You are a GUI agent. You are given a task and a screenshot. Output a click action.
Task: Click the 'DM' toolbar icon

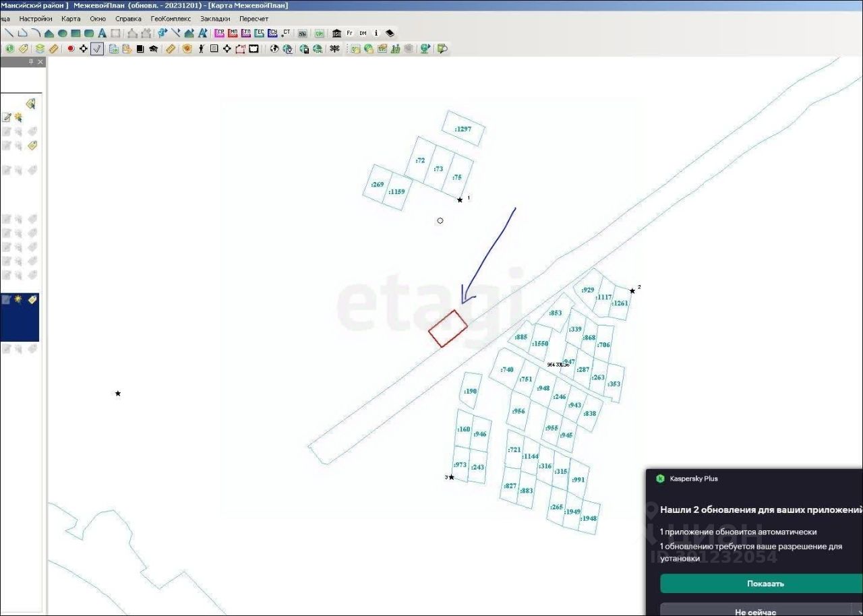click(363, 33)
